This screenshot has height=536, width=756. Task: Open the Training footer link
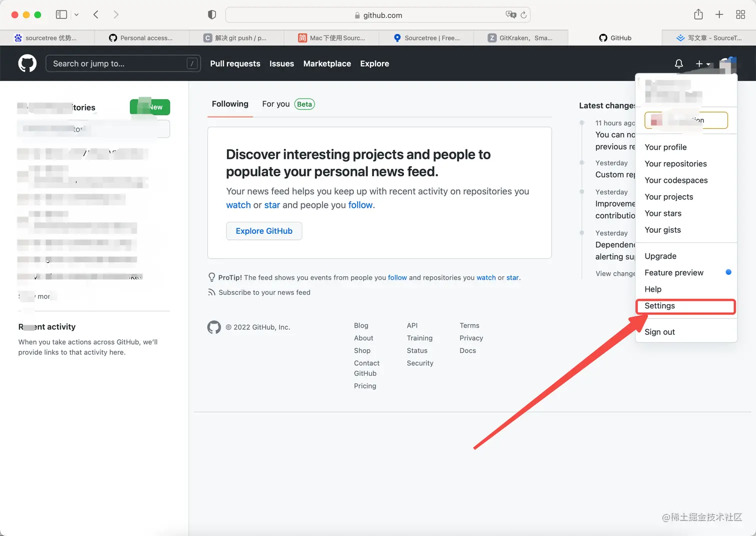419,338
